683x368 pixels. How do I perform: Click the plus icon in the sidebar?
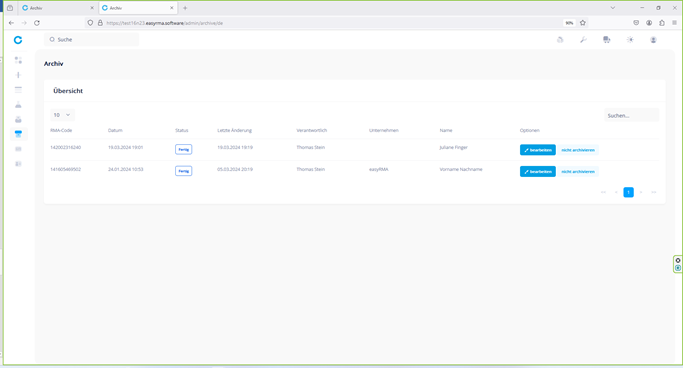pyautogui.click(x=18, y=75)
